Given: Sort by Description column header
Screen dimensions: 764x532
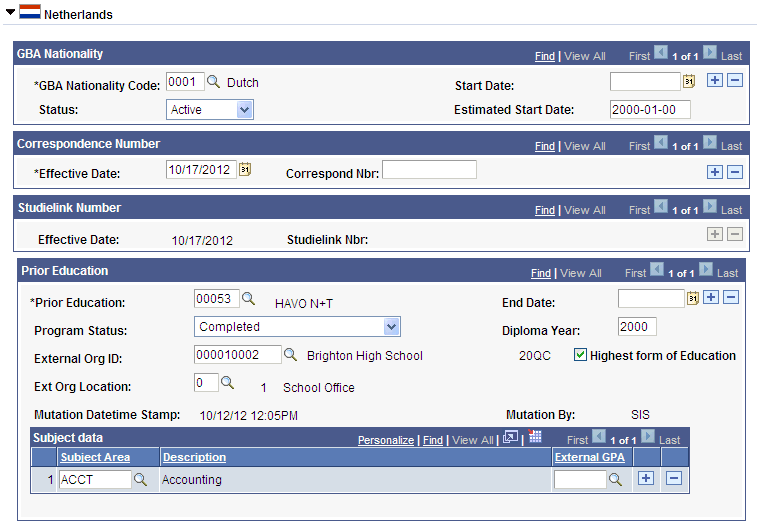Looking at the screenshot, I should point(194,457).
